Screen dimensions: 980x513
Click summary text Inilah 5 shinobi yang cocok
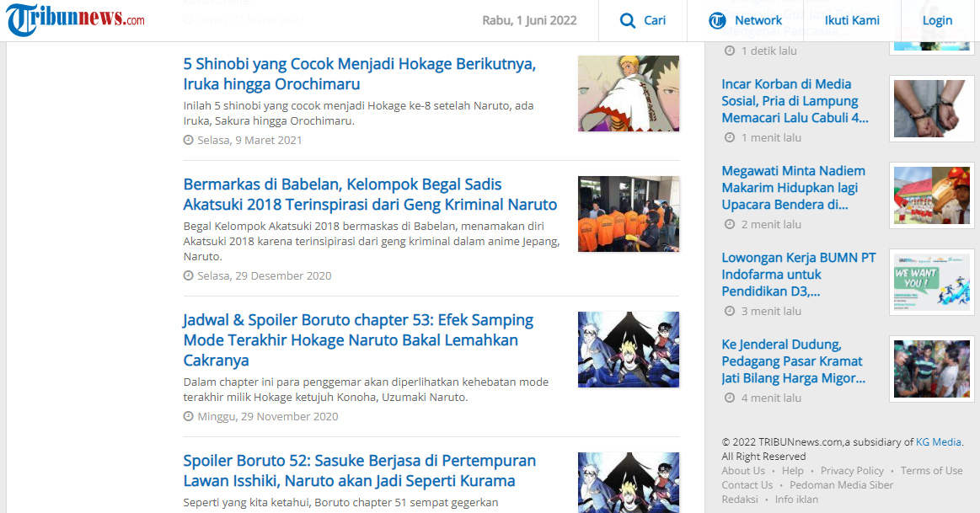click(358, 113)
